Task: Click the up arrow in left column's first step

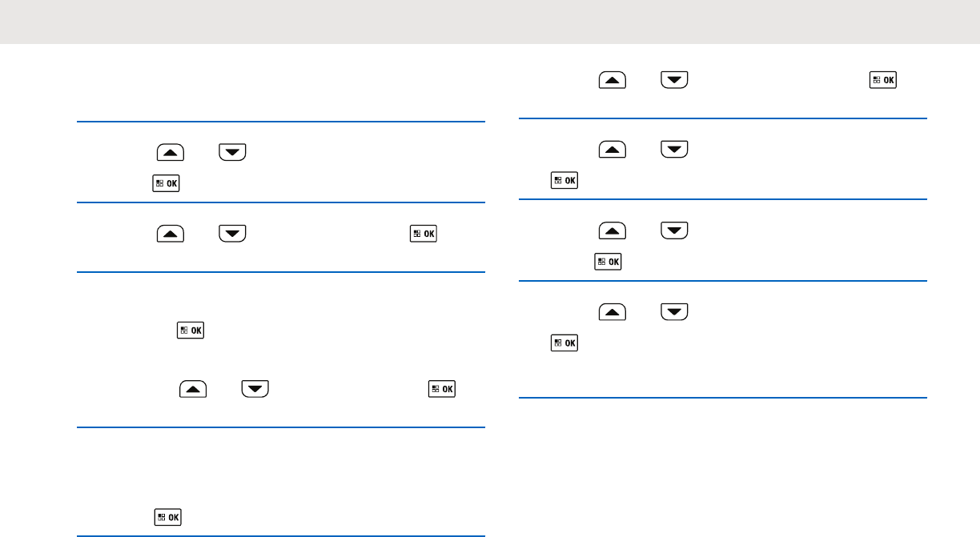Action: tap(171, 151)
